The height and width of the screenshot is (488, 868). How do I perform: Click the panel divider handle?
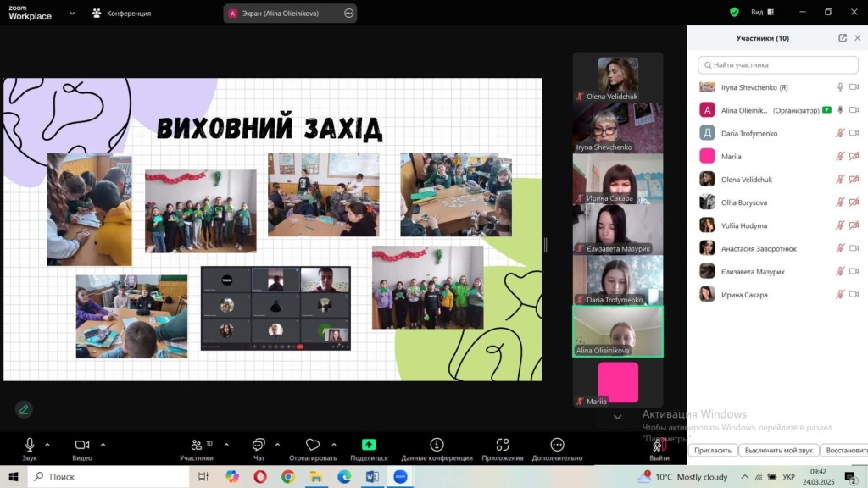coord(546,245)
